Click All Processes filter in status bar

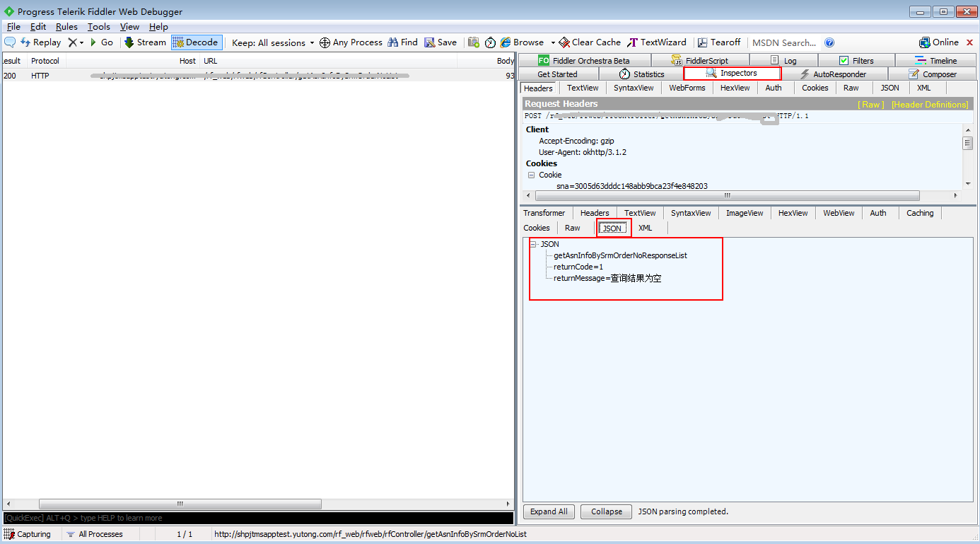coord(94,534)
